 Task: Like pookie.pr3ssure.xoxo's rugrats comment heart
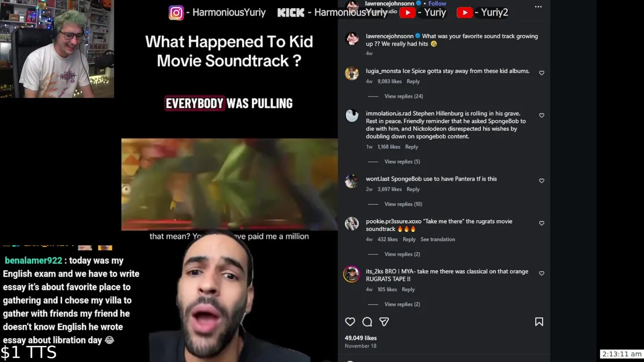point(541,223)
